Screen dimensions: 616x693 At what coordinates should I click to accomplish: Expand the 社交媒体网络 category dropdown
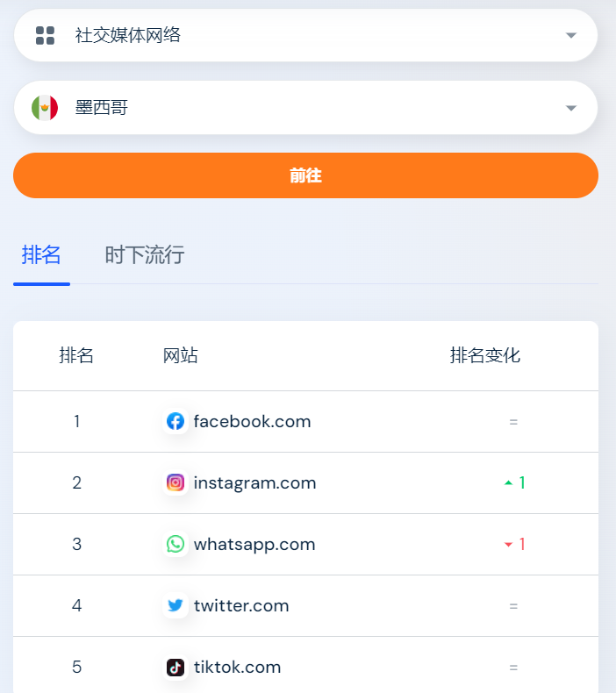coord(305,36)
